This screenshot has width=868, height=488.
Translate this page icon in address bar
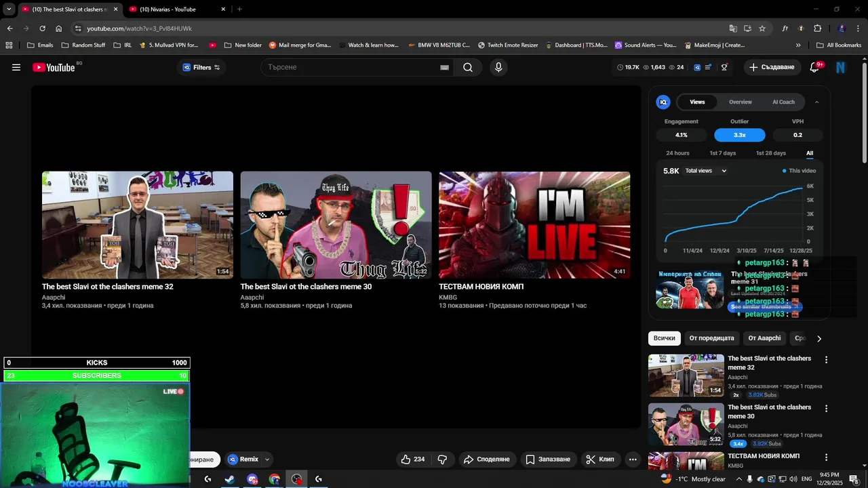point(732,28)
